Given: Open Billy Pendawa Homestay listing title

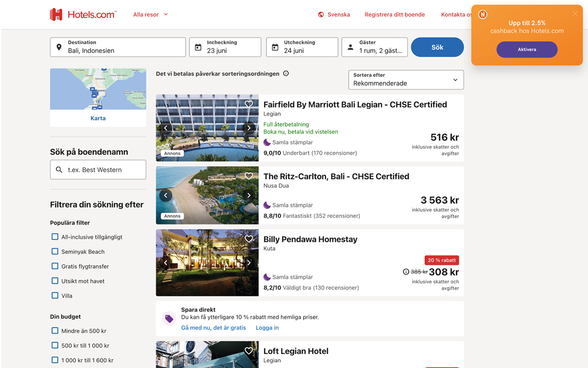Looking at the screenshot, I should pos(310,239).
